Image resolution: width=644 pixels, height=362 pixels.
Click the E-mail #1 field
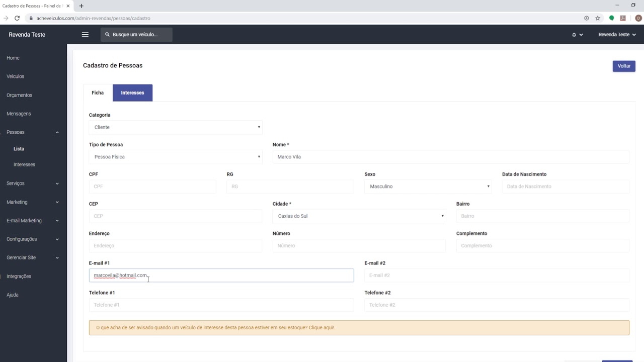[221, 276]
